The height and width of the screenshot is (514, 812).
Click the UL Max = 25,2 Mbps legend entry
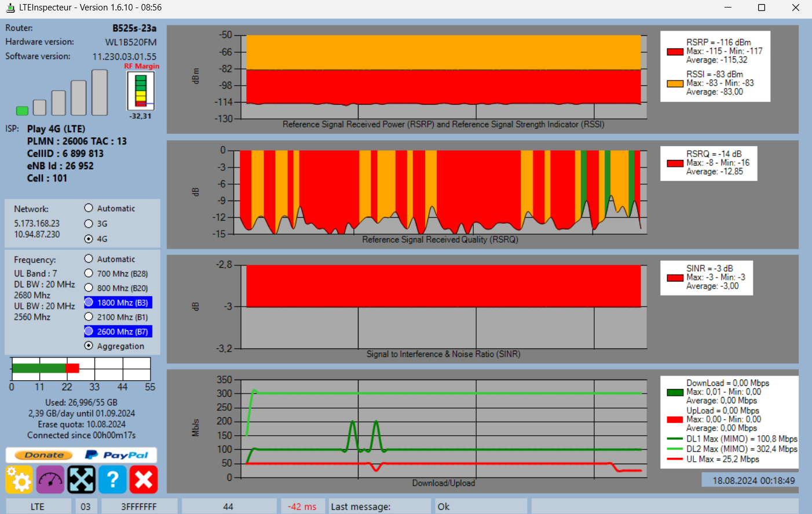click(714, 459)
